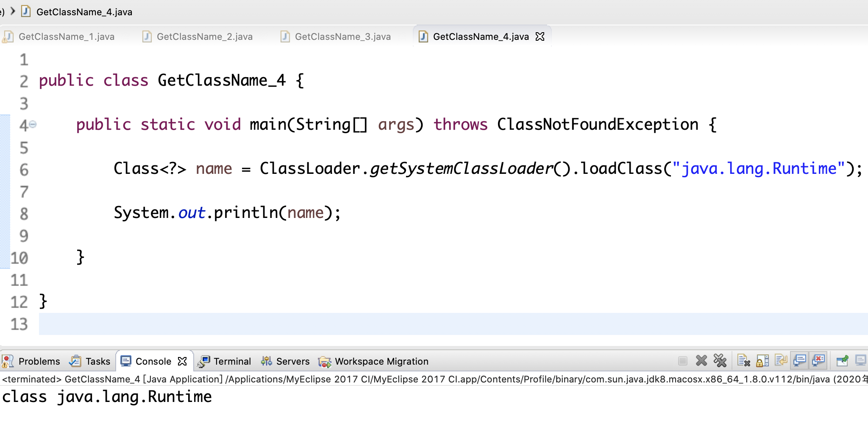
Task: Click GetClassName_4.java in the breadcrumb
Action: pyautogui.click(x=84, y=12)
